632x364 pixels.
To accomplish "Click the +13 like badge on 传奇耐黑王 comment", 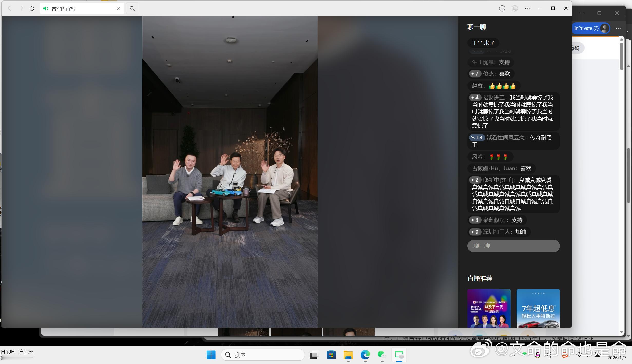I will pos(477,138).
